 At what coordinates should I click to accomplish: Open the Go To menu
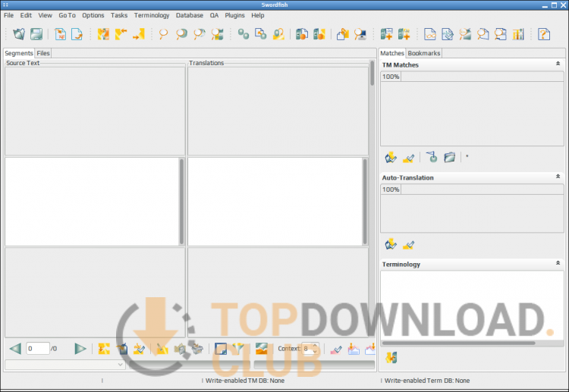[x=67, y=15]
